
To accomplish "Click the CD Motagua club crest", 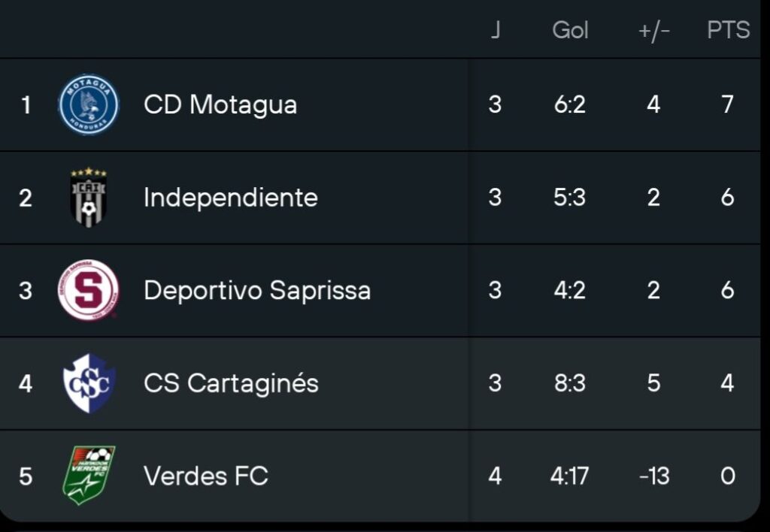I will (x=89, y=104).
